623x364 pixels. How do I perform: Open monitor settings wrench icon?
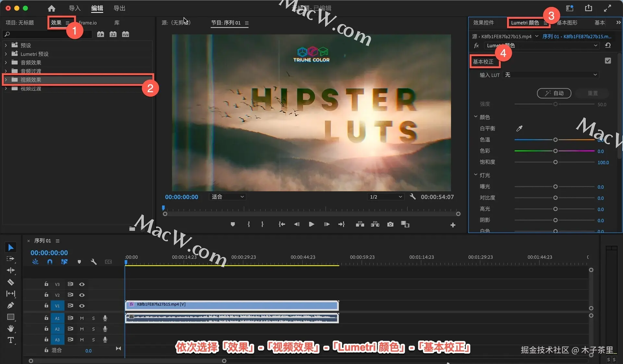412,197
